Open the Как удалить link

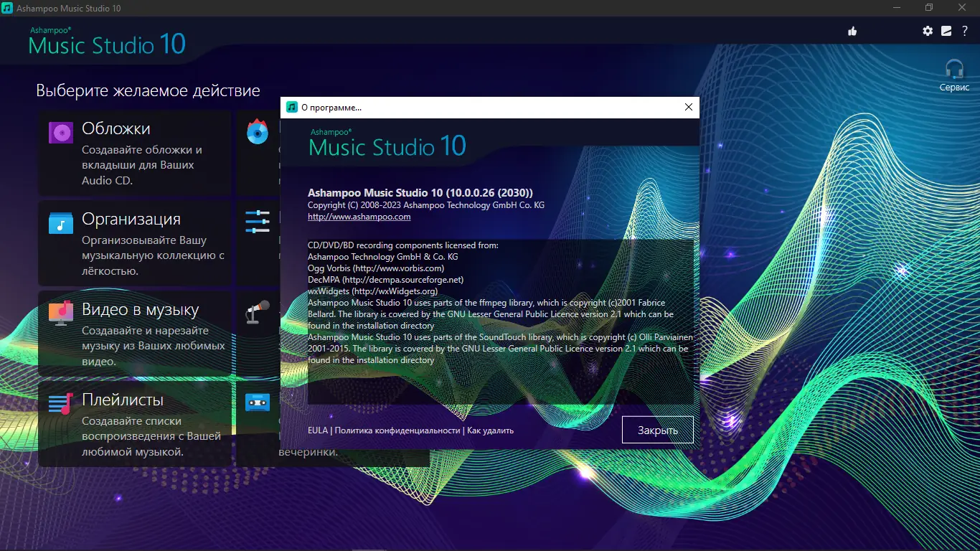click(491, 430)
